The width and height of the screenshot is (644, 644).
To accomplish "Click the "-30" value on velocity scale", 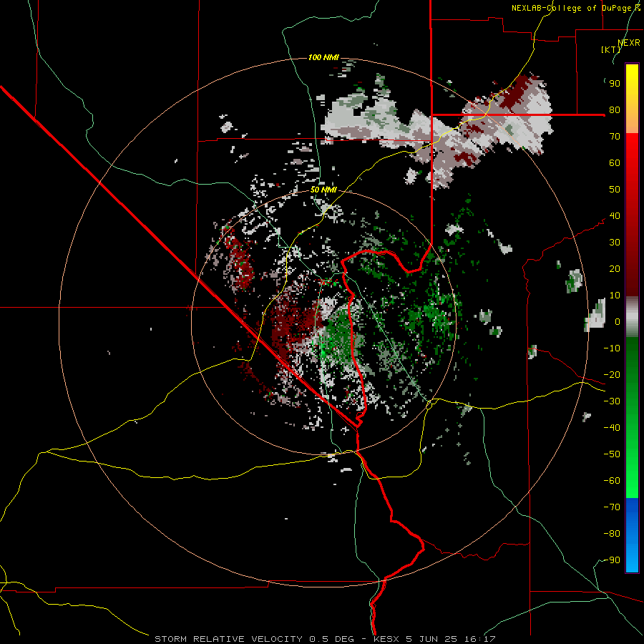I will click(x=612, y=401).
